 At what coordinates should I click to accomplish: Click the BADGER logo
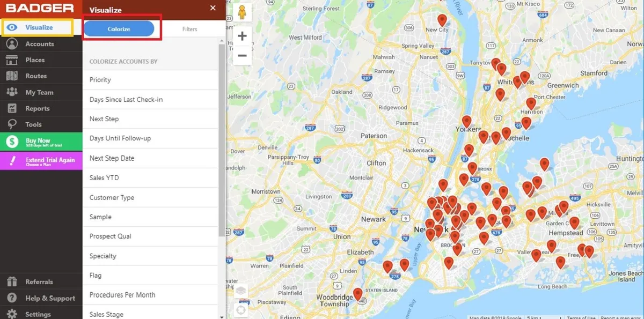tap(40, 8)
